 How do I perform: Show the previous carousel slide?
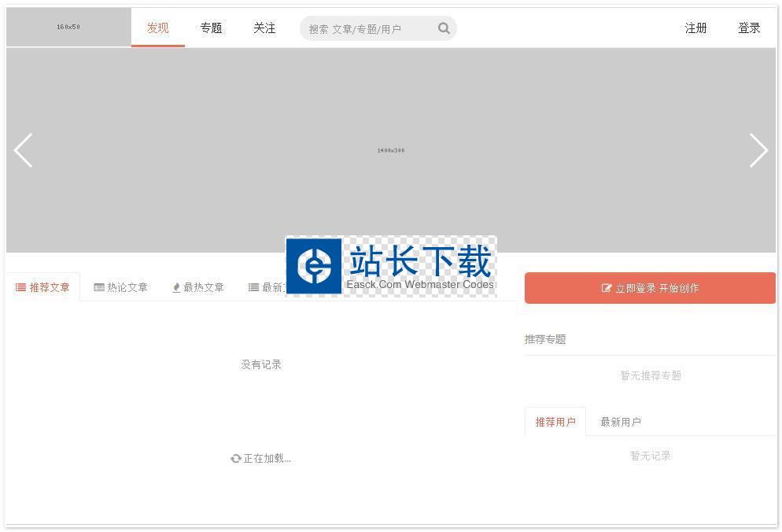coord(23,150)
